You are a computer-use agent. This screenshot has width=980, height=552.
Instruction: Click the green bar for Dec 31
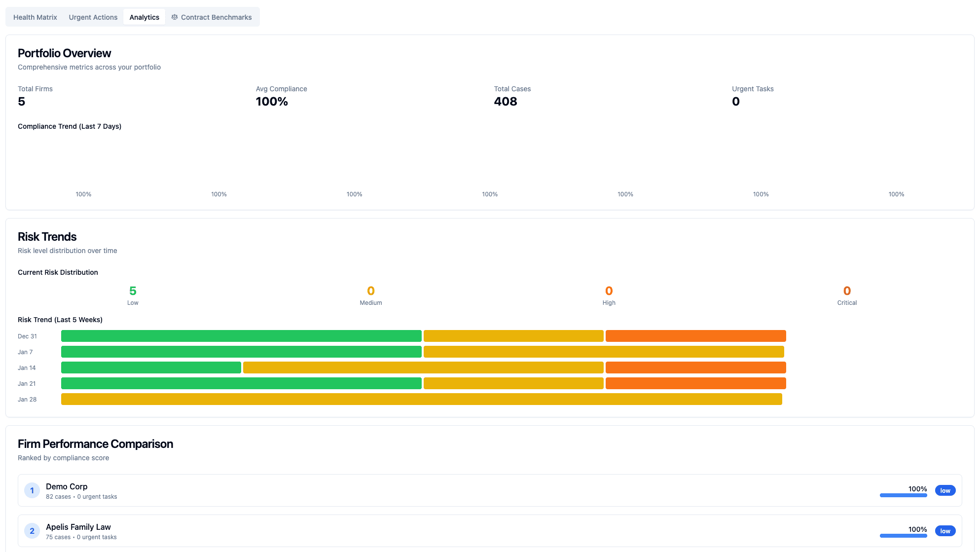[241, 336]
